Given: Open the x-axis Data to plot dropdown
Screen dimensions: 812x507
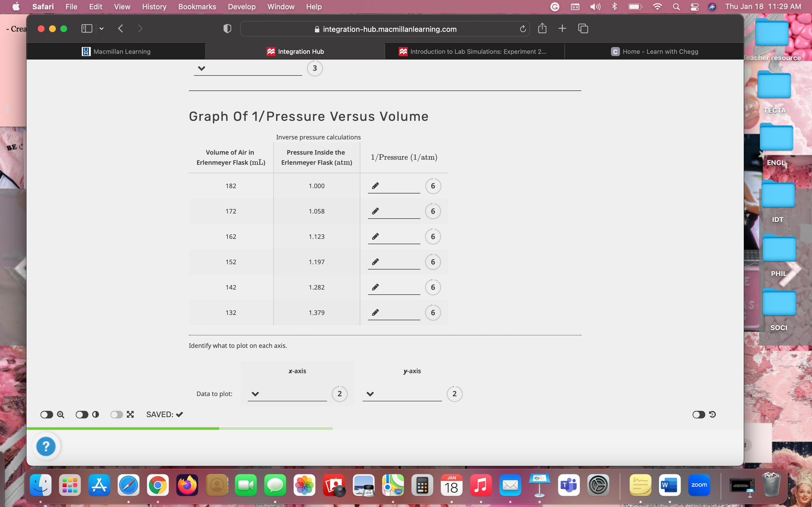Looking at the screenshot, I should point(255,394).
